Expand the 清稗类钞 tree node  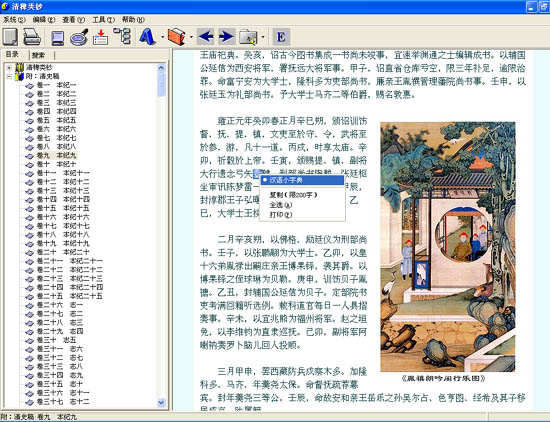[9, 67]
